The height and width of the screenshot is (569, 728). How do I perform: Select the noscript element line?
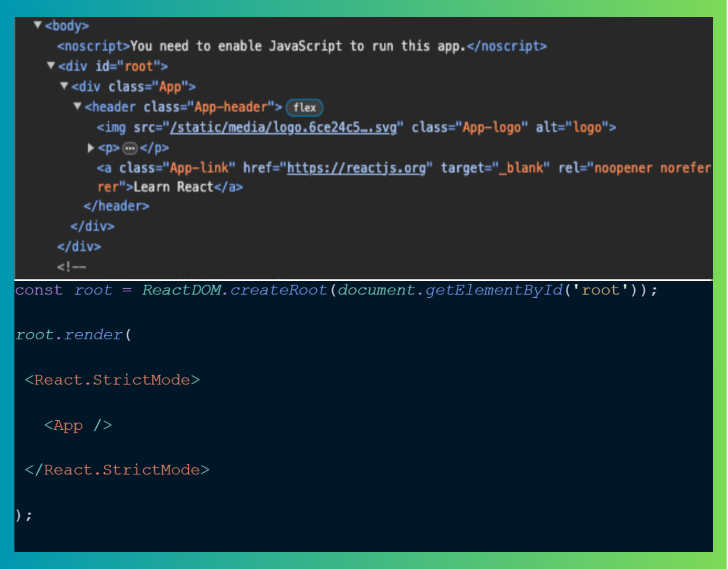[302, 46]
